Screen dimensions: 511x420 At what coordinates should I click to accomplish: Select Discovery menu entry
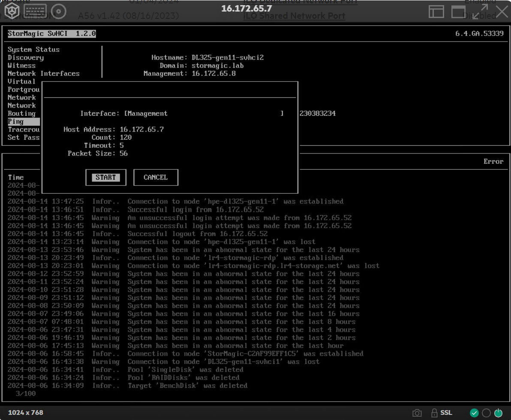(x=26, y=58)
